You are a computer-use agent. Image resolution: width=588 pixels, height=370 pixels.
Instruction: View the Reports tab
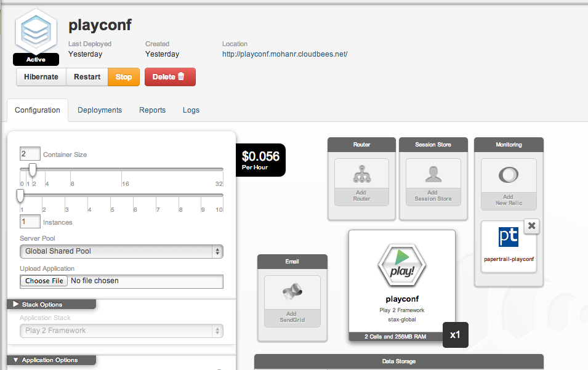pos(152,110)
